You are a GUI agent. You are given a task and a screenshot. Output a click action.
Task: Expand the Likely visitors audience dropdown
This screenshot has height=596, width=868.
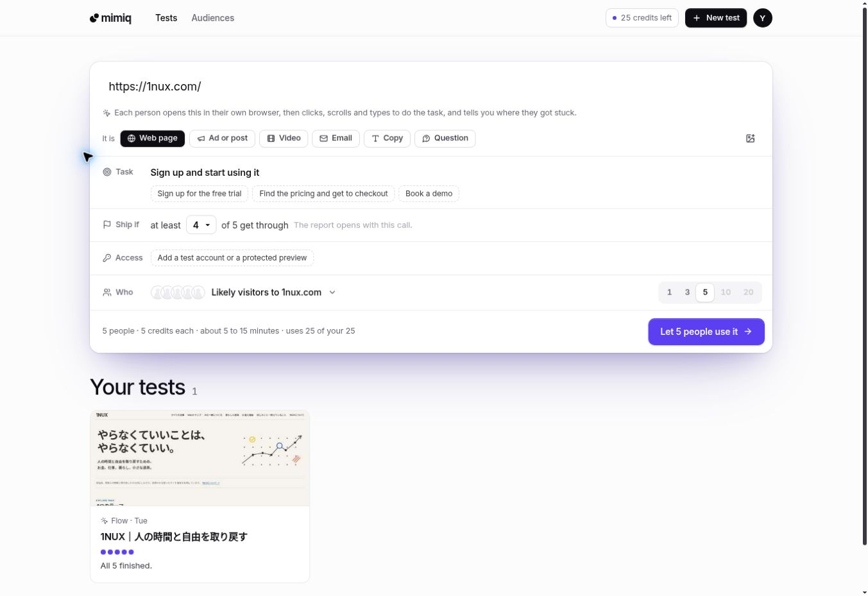273,293
